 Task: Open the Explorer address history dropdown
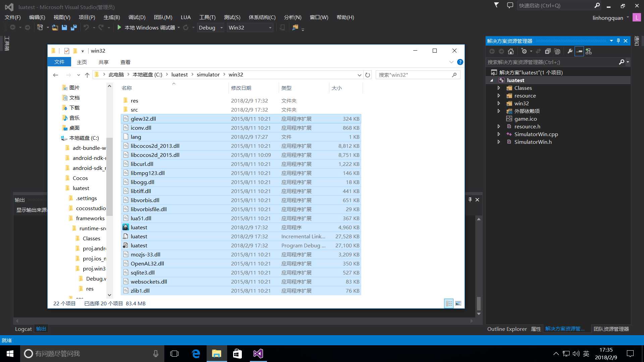[360, 75]
